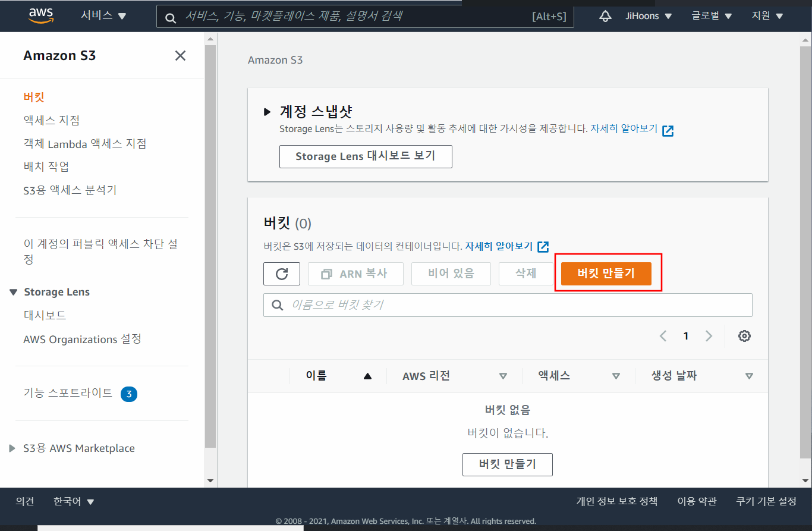Click the page number 1 indicator
The height and width of the screenshot is (531, 812).
tap(686, 336)
